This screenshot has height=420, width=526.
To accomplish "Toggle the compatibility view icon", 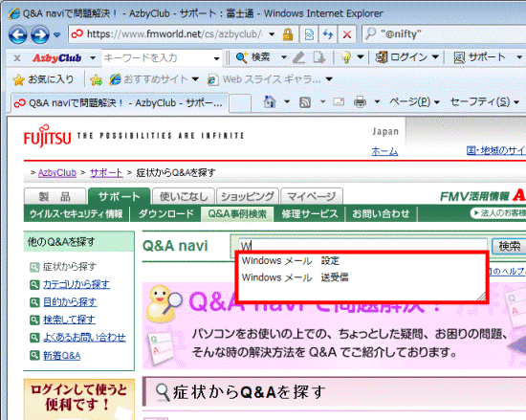I will pos(309,34).
